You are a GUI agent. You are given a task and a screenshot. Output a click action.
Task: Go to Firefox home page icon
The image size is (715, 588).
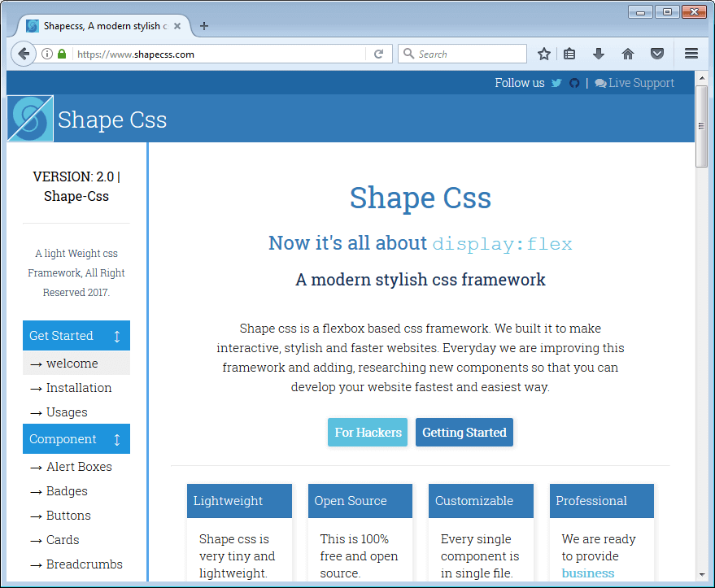[627, 54]
